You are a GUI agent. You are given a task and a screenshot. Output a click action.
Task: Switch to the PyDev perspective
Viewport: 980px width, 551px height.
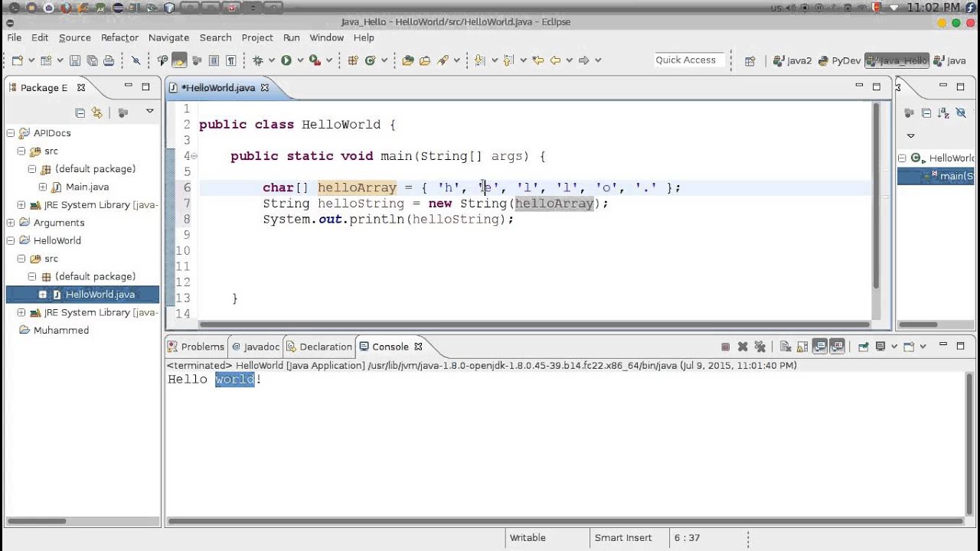[839, 60]
